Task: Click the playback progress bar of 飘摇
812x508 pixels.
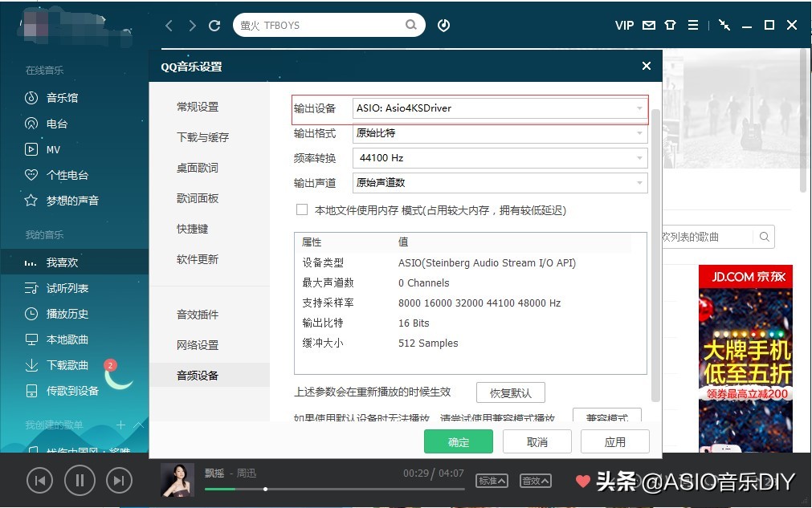Action: coord(334,490)
